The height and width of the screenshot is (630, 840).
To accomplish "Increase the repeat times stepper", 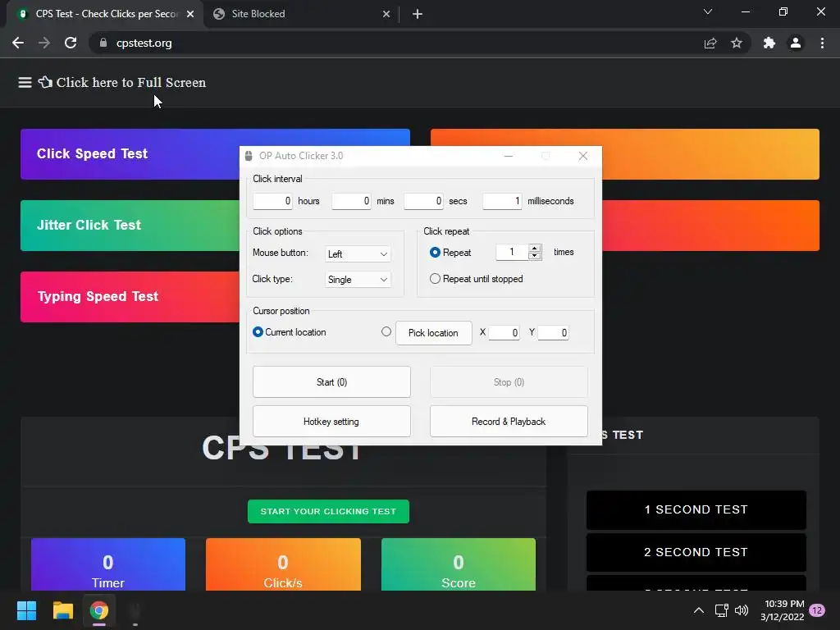I will [534, 248].
